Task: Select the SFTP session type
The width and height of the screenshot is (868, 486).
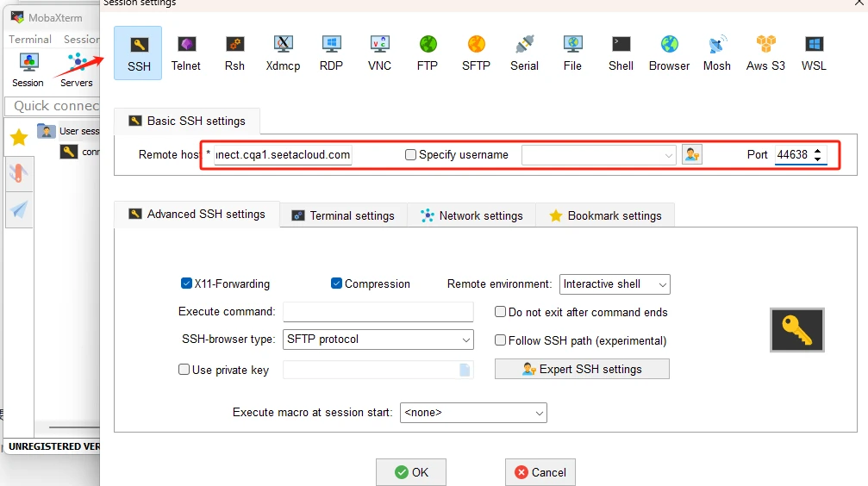Action: coord(476,53)
